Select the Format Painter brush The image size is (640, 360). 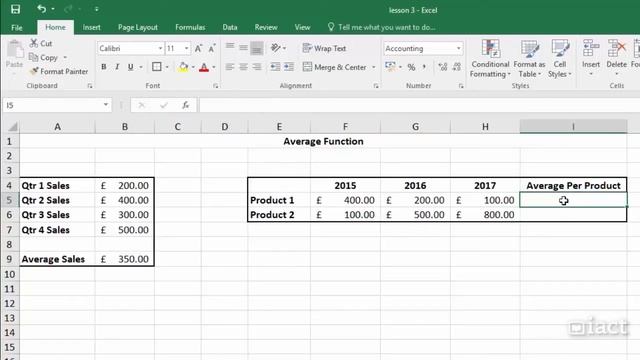point(34,71)
